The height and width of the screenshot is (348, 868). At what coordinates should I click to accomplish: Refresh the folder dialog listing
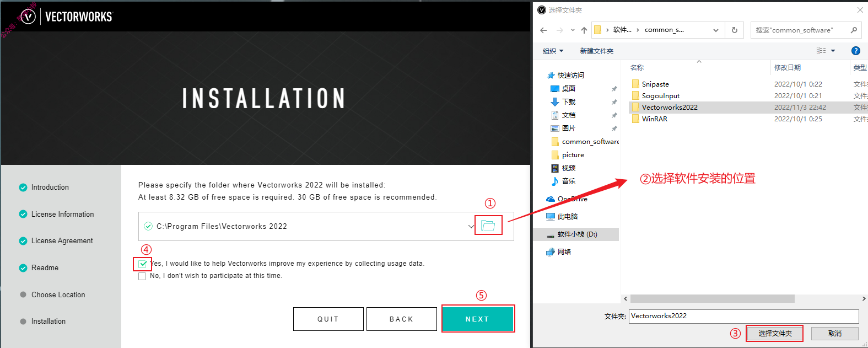tap(735, 30)
